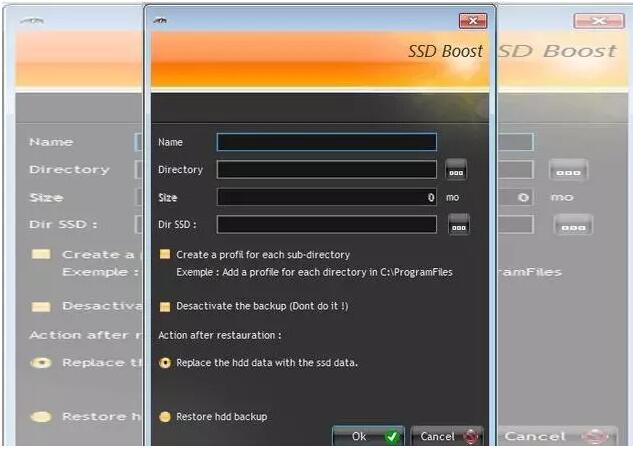The width and height of the screenshot is (633, 453).
Task: Toggle the 'Desactivate the backup' checkbox
Action: click(x=165, y=306)
